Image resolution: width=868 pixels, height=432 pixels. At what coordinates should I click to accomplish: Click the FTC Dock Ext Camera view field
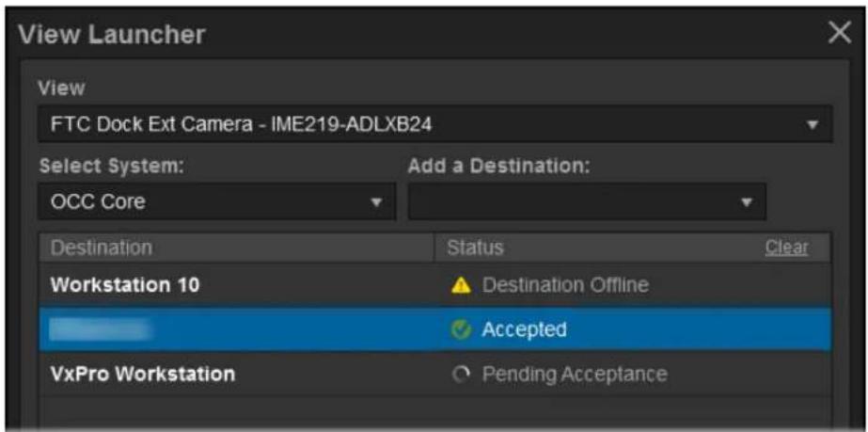click(x=435, y=124)
